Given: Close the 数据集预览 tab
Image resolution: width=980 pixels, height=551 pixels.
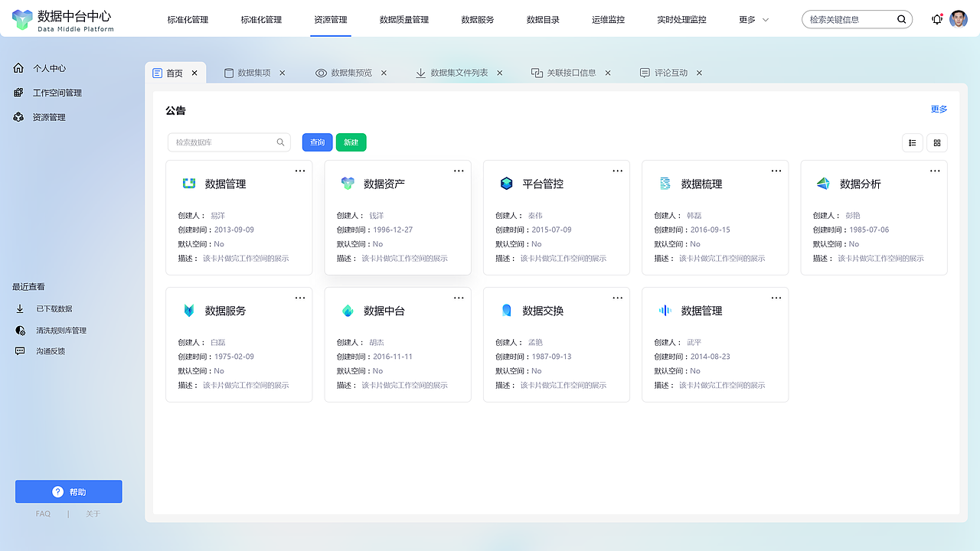Looking at the screenshot, I should click(384, 73).
